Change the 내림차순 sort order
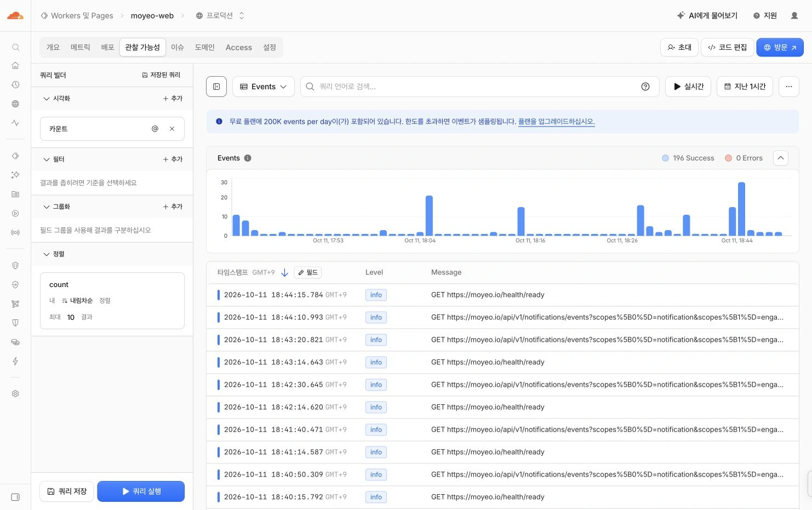812x510 pixels. tap(77, 301)
